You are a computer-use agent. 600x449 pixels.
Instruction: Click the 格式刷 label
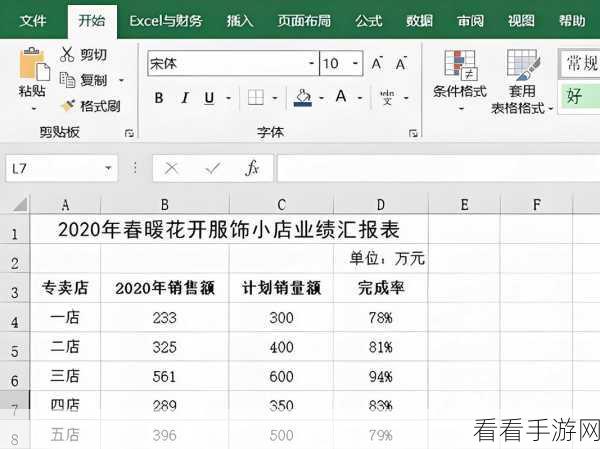point(100,106)
